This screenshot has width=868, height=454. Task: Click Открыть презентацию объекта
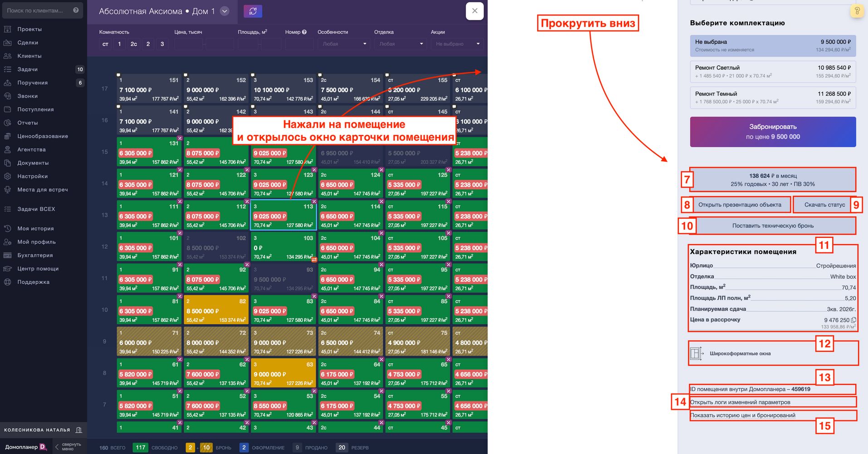(x=740, y=205)
